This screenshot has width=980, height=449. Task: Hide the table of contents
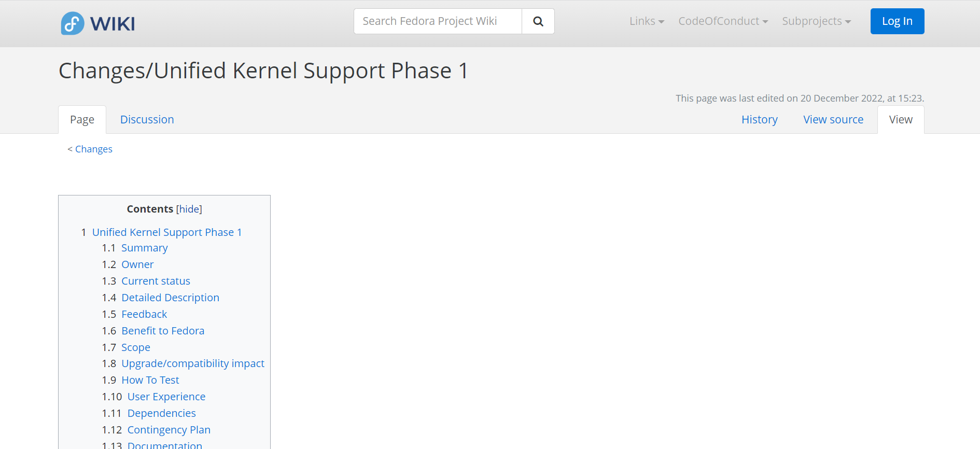point(189,209)
